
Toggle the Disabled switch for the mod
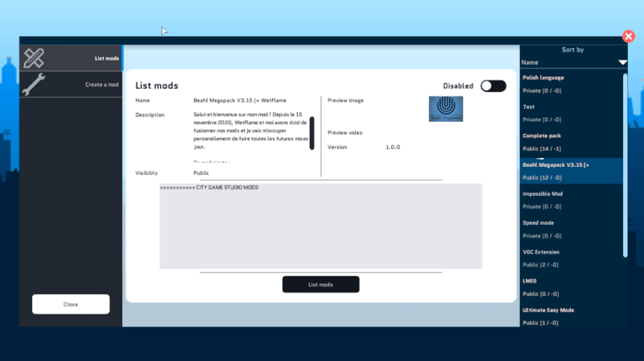(x=493, y=86)
